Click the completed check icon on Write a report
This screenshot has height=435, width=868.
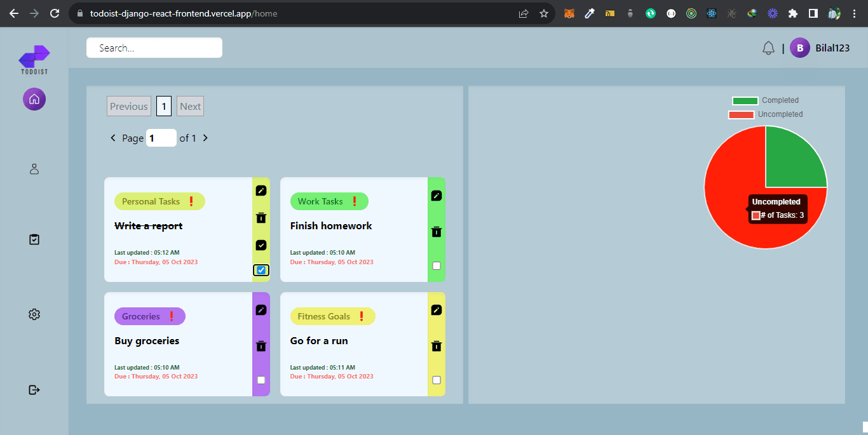pos(261,245)
